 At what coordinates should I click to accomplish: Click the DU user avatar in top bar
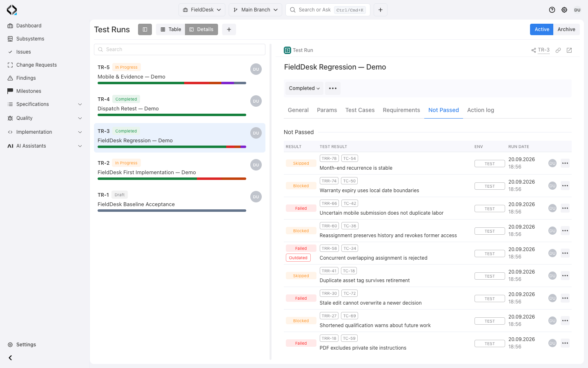[577, 10]
